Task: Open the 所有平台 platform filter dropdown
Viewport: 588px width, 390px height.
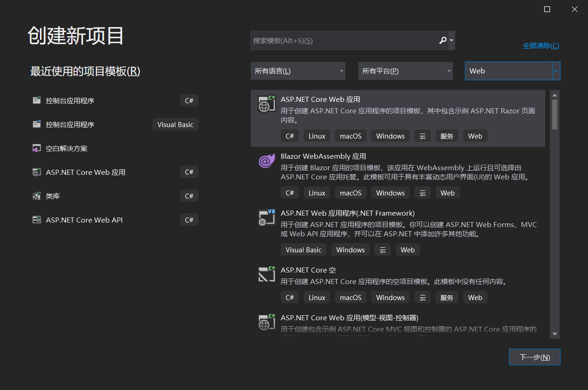Action: tap(406, 71)
